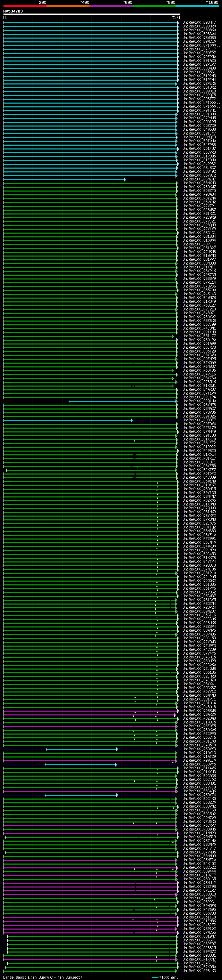Click the red 20% identity legend bar
222x980 pixels.
pos(25,7)
